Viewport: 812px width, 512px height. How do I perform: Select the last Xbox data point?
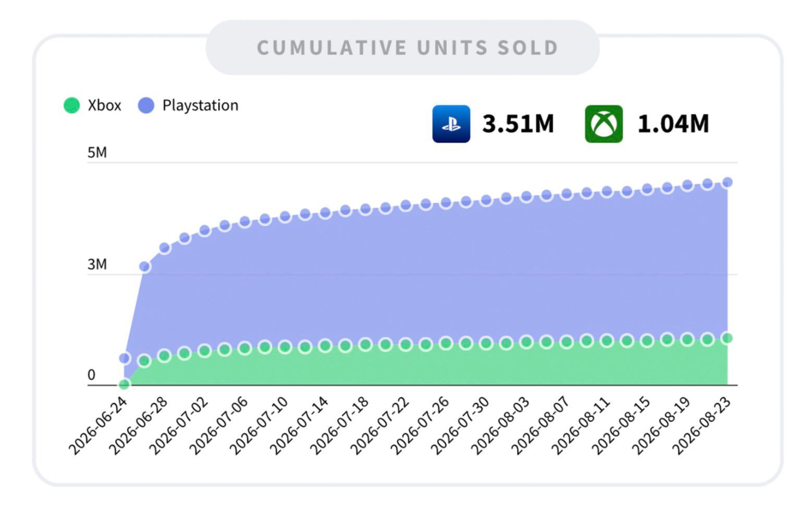pyautogui.click(x=728, y=338)
